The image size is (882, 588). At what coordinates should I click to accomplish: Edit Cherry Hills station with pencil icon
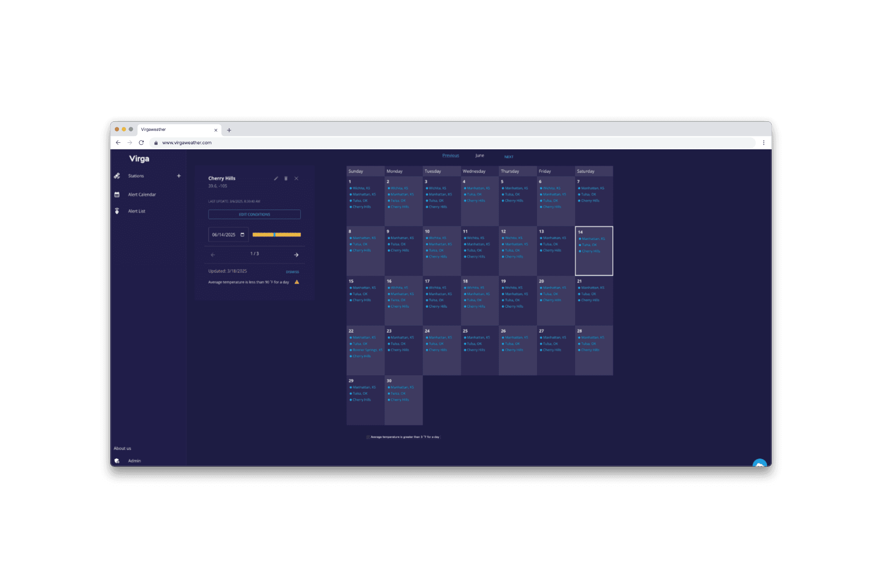(x=276, y=179)
